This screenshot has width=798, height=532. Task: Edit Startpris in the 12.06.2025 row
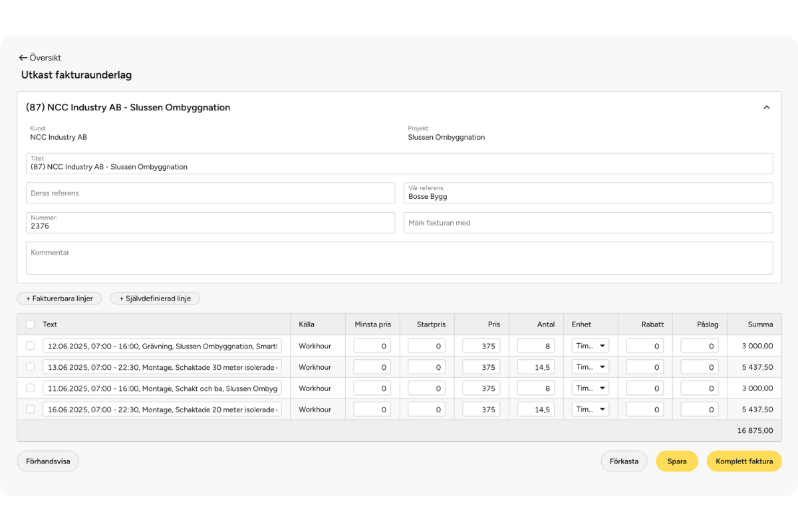(427, 346)
